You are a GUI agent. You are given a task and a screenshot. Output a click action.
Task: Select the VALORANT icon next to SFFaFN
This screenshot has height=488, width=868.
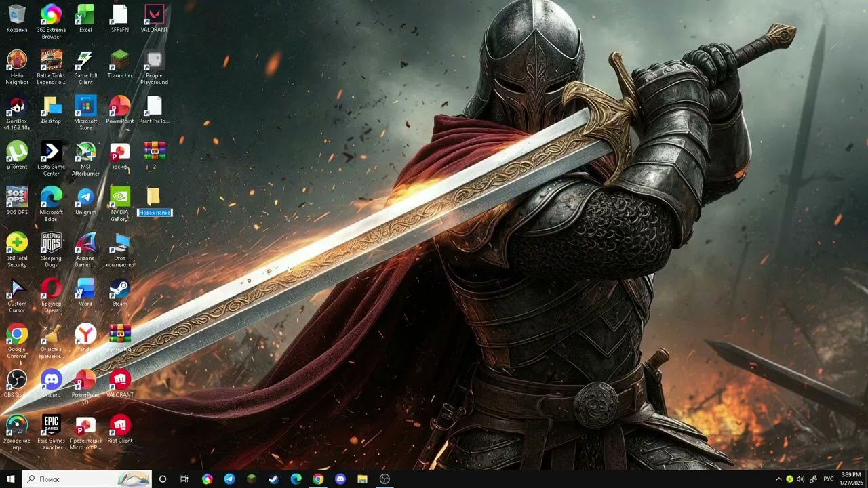(154, 14)
